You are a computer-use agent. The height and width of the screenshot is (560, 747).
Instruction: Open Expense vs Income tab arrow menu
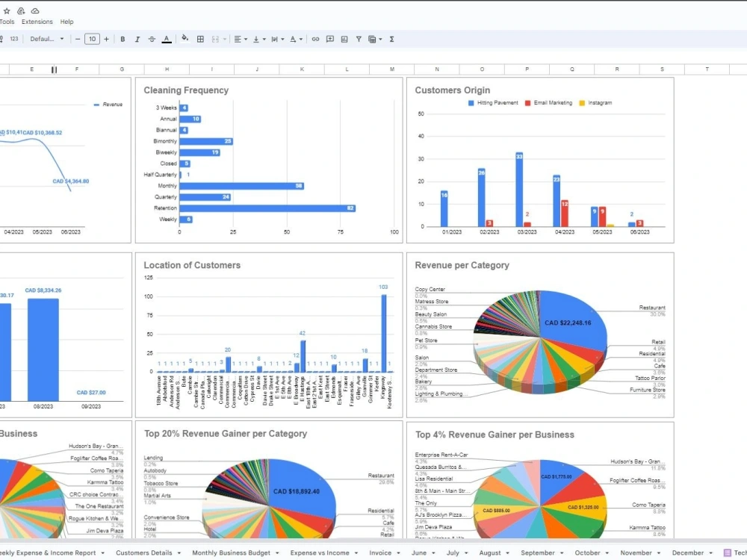coord(356,553)
